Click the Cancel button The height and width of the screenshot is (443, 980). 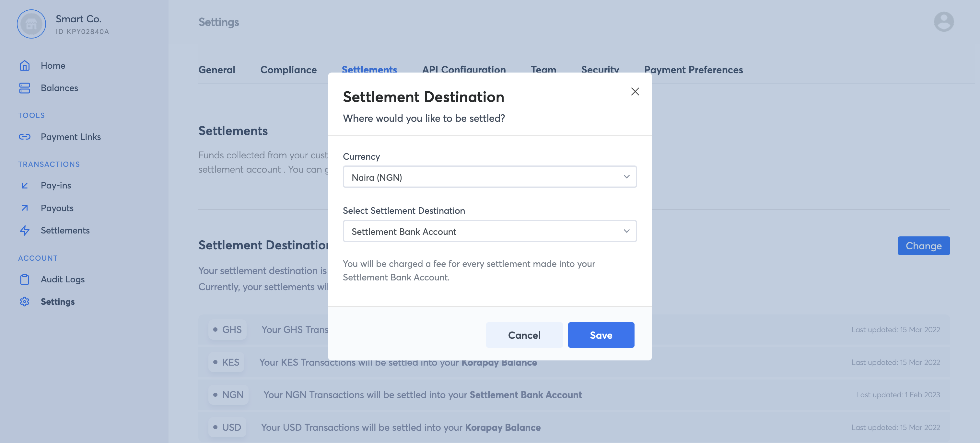tap(524, 335)
